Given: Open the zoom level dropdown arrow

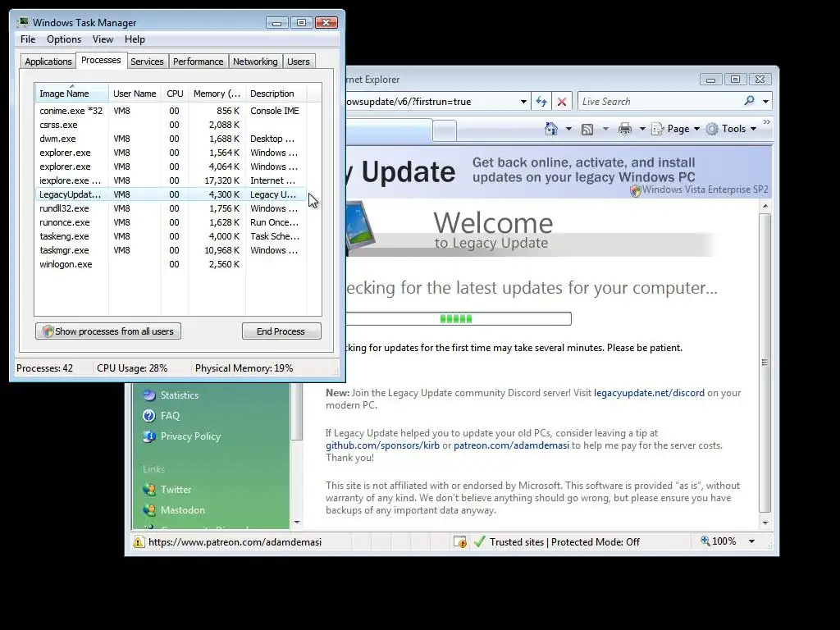Looking at the screenshot, I should [751, 541].
